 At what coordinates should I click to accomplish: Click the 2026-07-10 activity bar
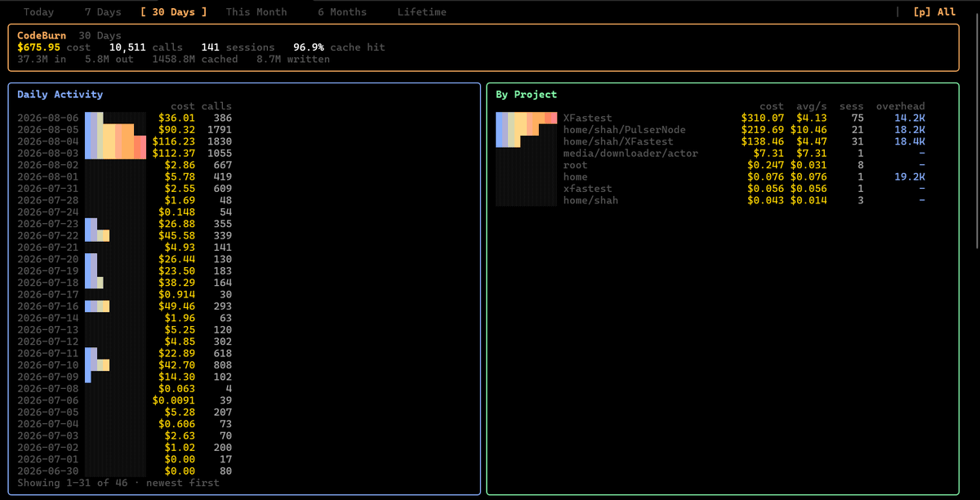[x=97, y=365]
